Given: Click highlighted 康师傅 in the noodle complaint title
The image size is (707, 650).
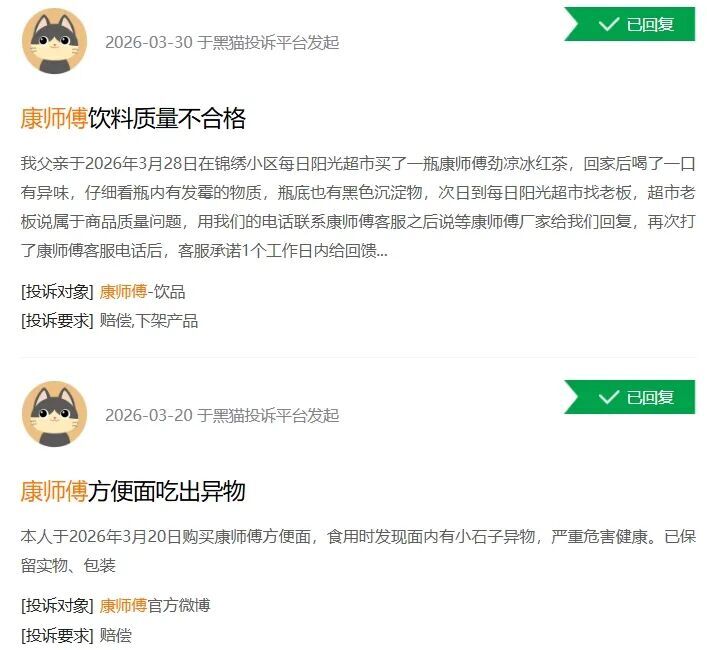Looking at the screenshot, I should click(54, 491).
